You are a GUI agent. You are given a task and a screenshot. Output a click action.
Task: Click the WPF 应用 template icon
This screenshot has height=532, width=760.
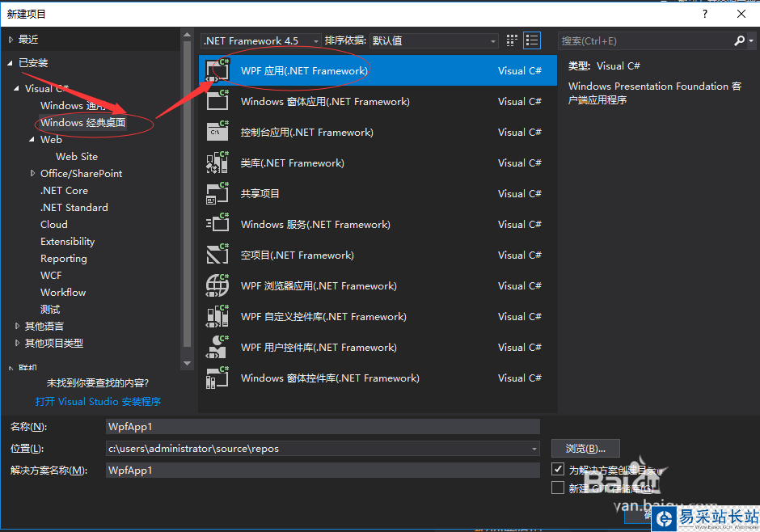coord(217,70)
